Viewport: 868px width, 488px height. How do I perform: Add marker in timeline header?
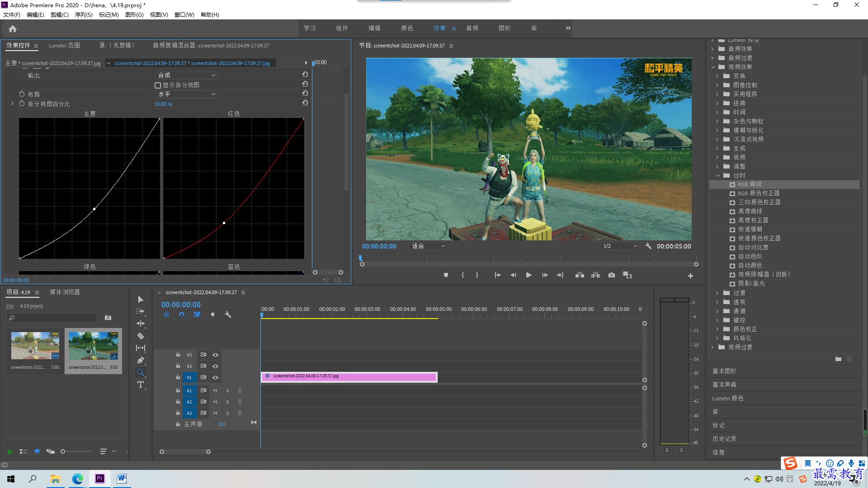(x=212, y=314)
